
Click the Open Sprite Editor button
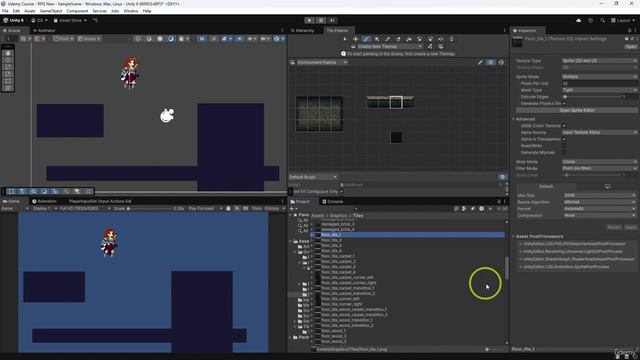[x=577, y=111]
